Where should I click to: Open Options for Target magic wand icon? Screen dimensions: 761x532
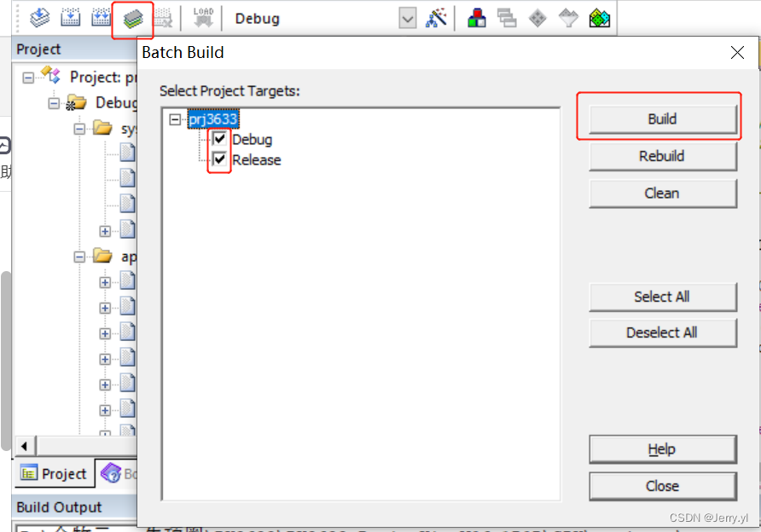click(436, 19)
